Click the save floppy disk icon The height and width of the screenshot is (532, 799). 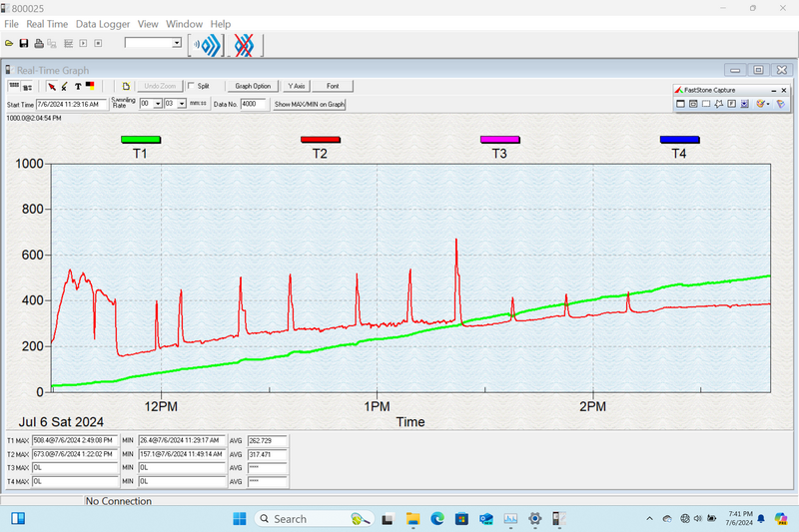point(23,44)
